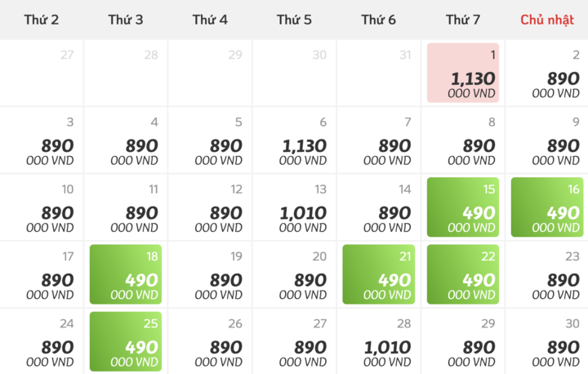
Task: Click day 21 green fare cell
Action: pos(379,274)
